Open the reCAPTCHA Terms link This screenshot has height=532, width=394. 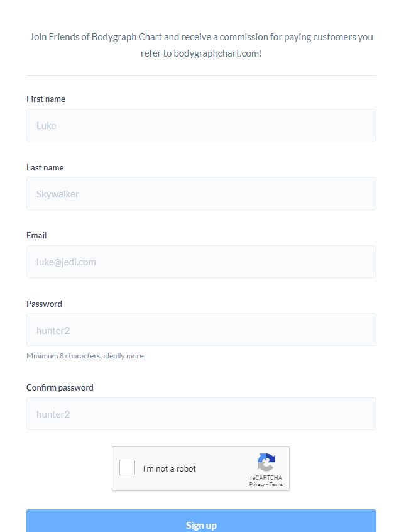[276, 484]
